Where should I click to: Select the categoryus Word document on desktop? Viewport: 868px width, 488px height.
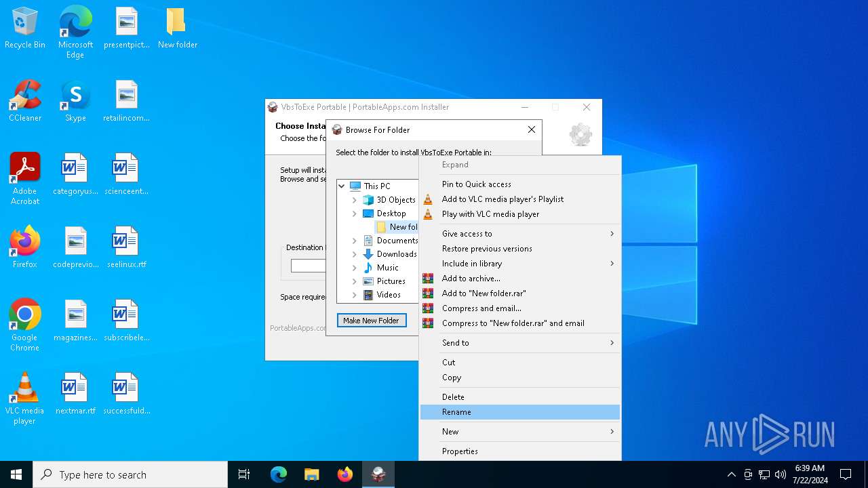point(75,175)
